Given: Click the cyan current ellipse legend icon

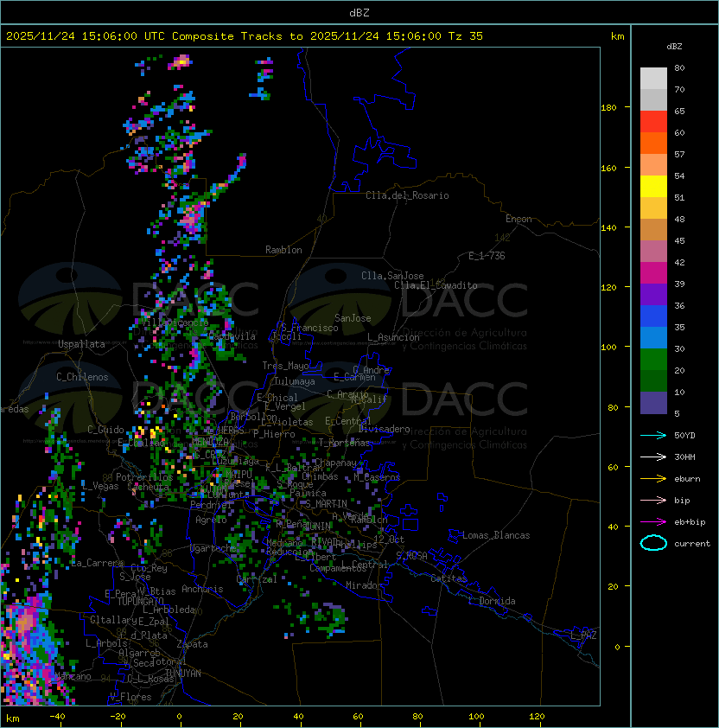Looking at the screenshot, I should (653, 543).
